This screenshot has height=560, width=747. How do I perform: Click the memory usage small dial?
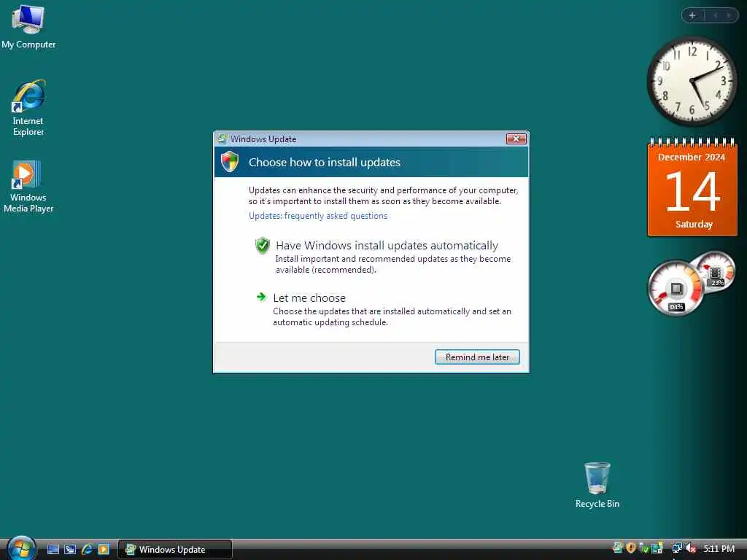tap(715, 273)
